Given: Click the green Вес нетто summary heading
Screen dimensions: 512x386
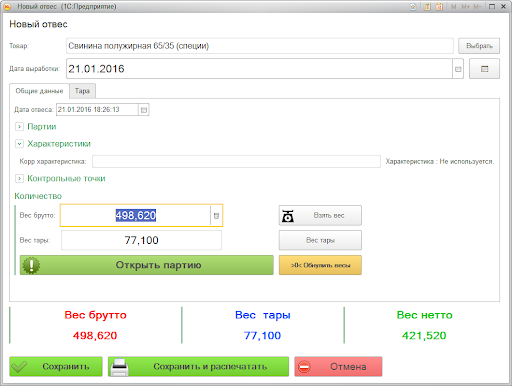Looking at the screenshot, I should (424, 315).
